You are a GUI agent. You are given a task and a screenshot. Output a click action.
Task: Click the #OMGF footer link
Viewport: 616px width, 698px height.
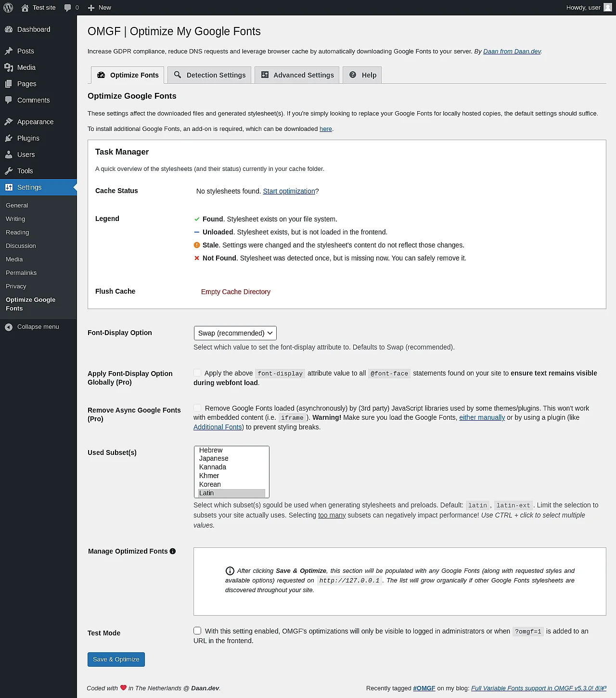[424, 688]
